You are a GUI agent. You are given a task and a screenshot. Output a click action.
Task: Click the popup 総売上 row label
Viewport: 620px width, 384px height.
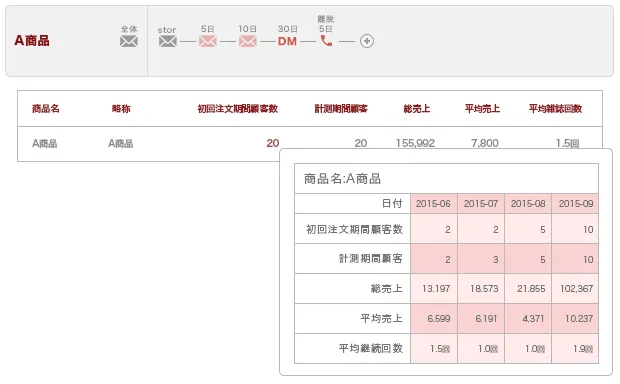pyautogui.click(x=387, y=289)
